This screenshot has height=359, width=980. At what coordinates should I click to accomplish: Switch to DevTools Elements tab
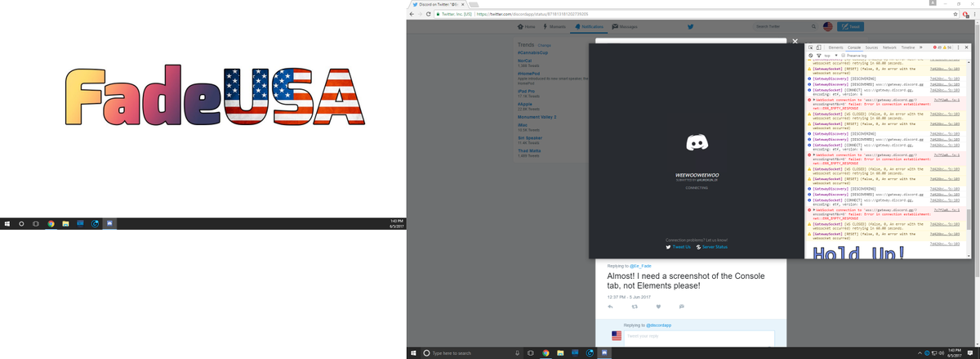pyautogui.click(x=835, y=47)
